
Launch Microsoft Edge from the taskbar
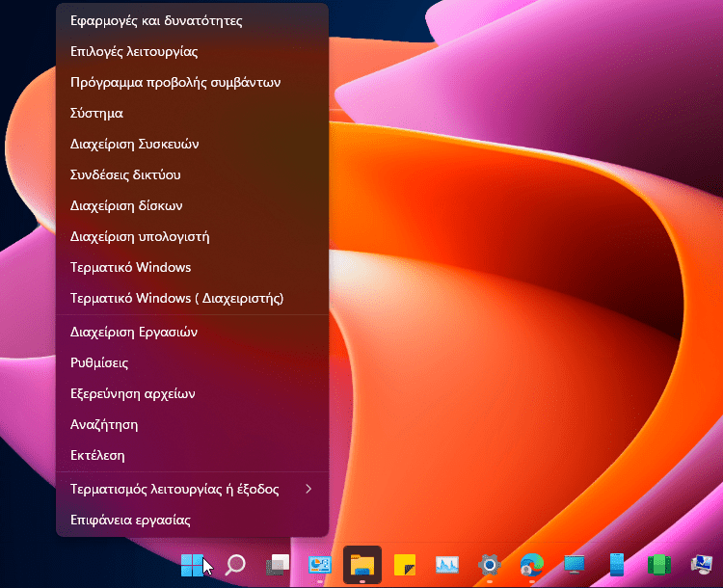click(x=531, y=565)
